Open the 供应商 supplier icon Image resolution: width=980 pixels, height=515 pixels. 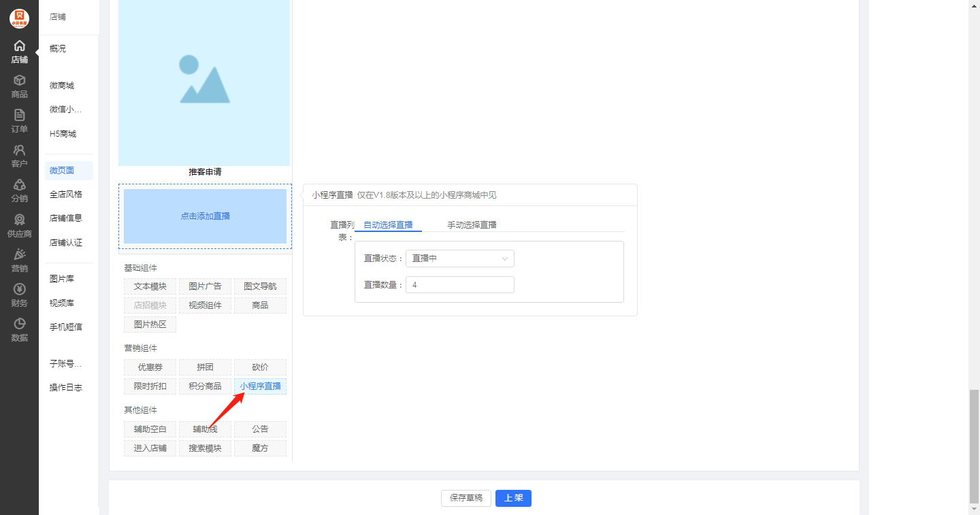coord(19,226)
